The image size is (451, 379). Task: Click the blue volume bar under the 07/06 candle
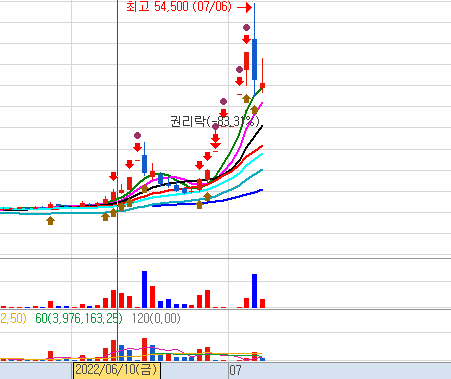click(254, 291)
